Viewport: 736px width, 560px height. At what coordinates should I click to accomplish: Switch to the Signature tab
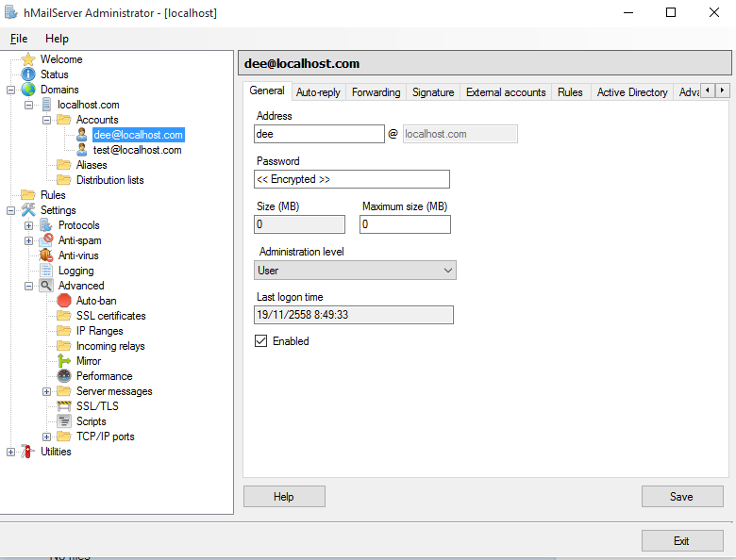coord(433,92)
